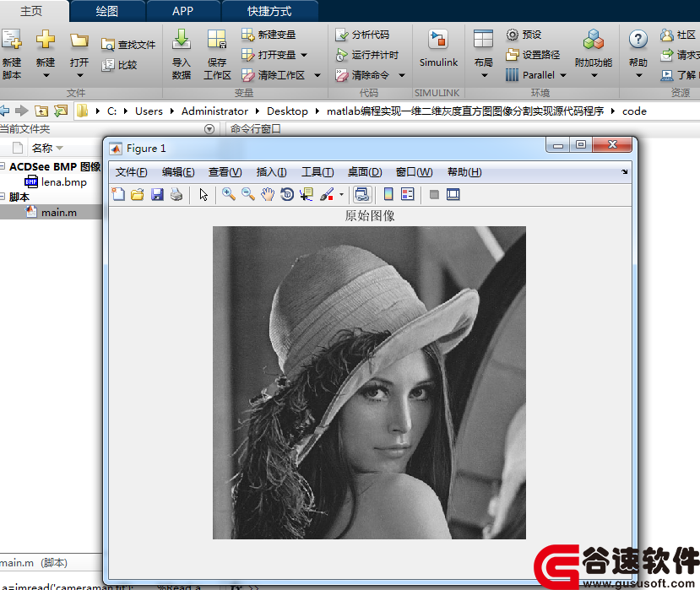Click the Open folder icon in the ribbon
The height and width of the screenshot is (590, 700).
(x=79, y=41)
